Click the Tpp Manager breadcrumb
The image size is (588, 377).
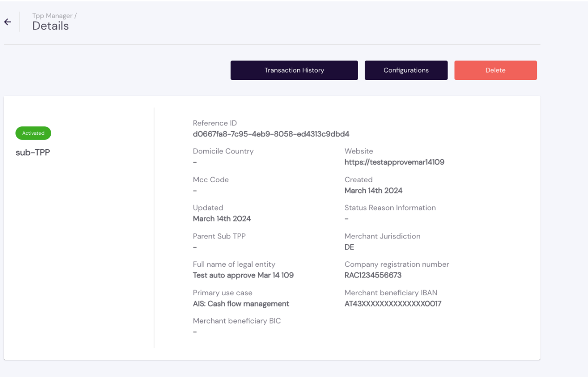coord(53,16)
